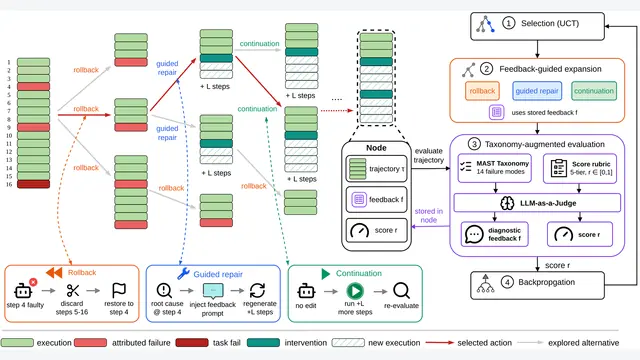Click the hierarchy icon beside Backpropgation
Screen dimensions: 640x360
(x=485, y=284)
